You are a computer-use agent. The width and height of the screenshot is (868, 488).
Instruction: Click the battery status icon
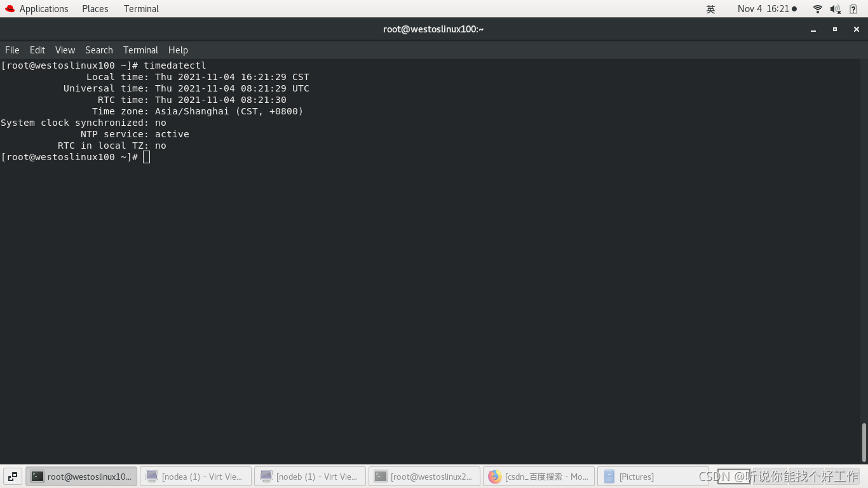853,9
